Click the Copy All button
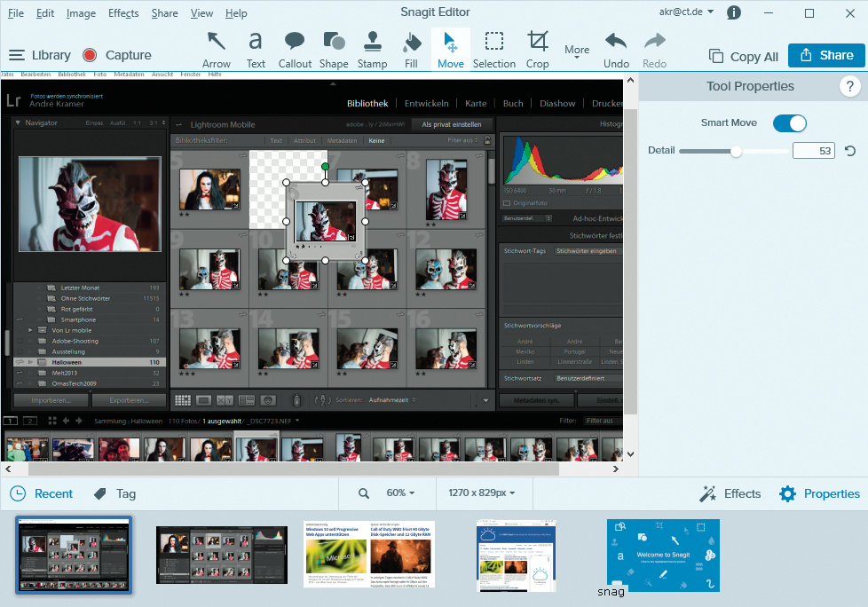 click(744, 56)
